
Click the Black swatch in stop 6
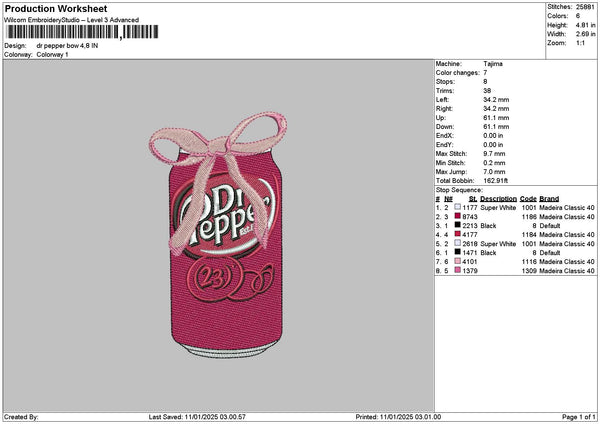[x=457, y=252]
